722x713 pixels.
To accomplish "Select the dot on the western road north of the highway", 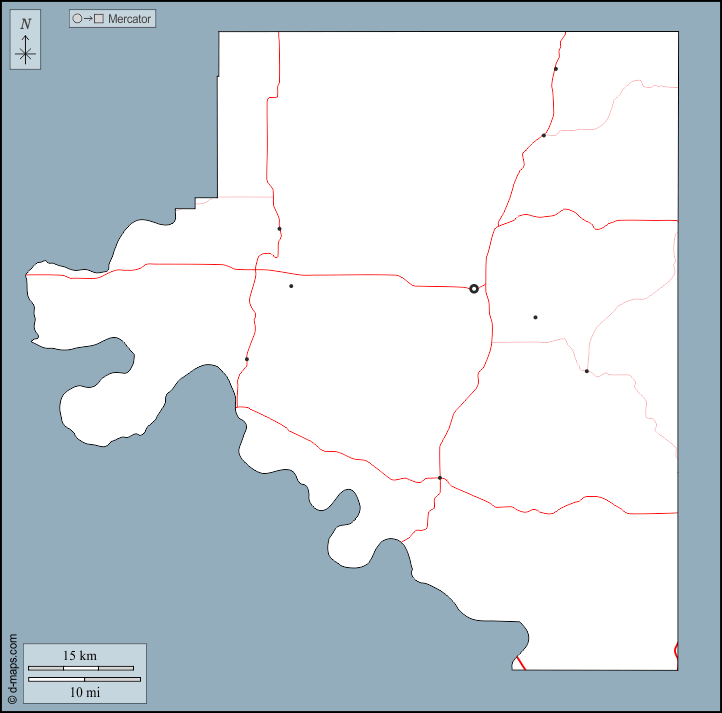I will click(279, 229).
